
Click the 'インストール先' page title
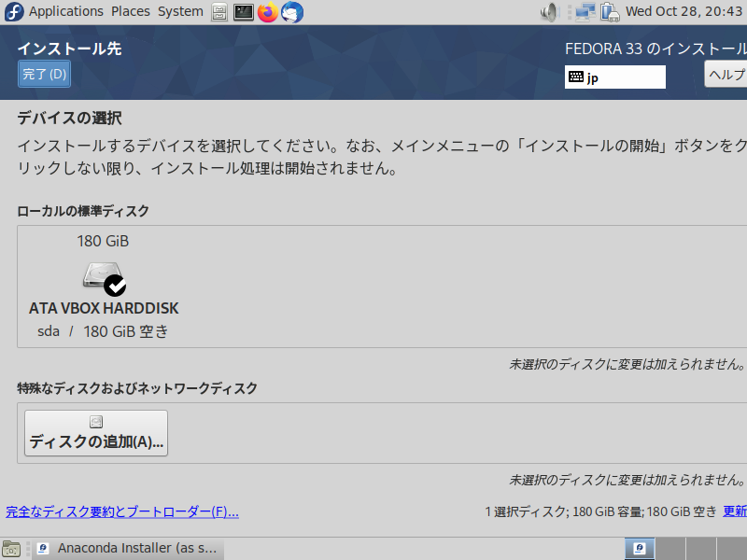click(x=69, y=49)
